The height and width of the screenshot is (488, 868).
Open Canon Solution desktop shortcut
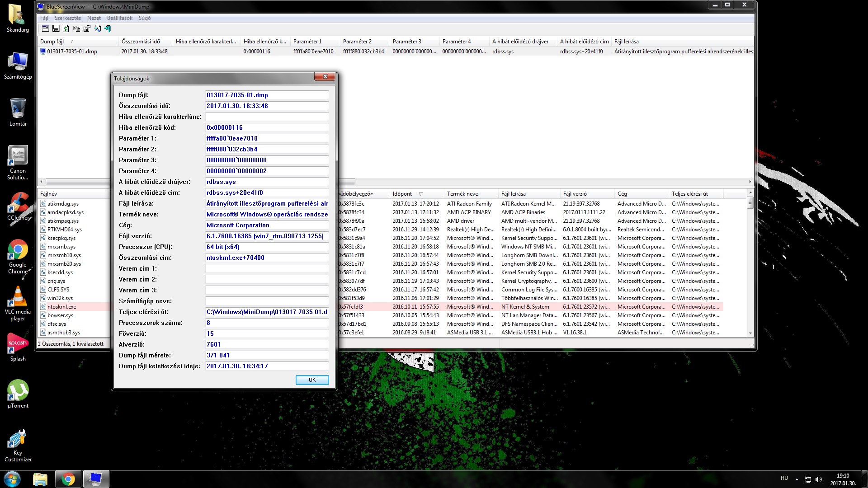point(18,163)
